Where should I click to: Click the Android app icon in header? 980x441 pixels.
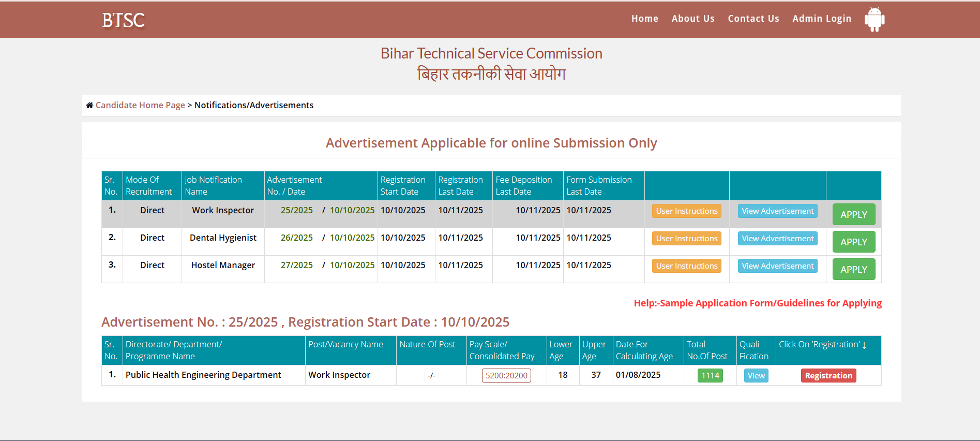coord(874,19)
